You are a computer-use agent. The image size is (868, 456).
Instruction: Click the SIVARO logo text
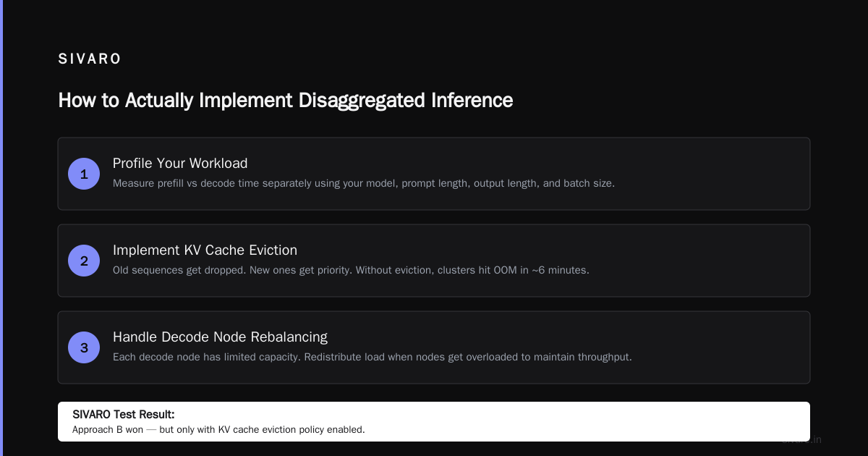point(90,59)
